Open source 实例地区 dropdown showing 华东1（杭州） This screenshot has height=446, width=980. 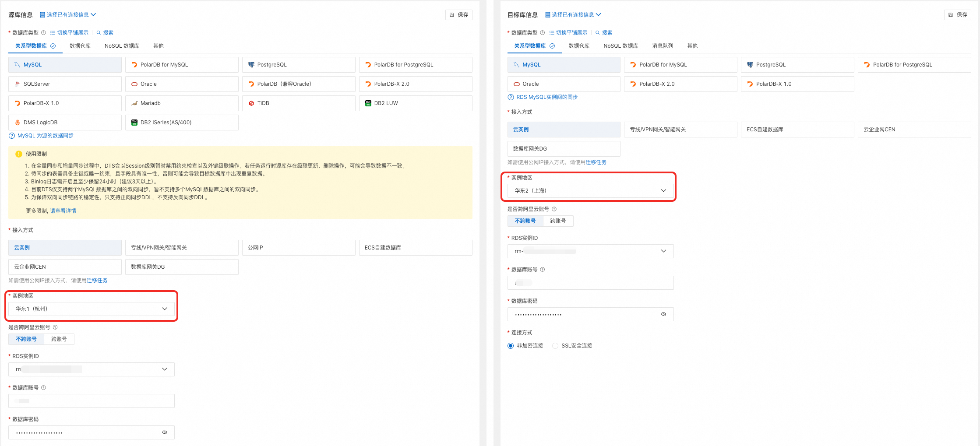coord(92,309)
